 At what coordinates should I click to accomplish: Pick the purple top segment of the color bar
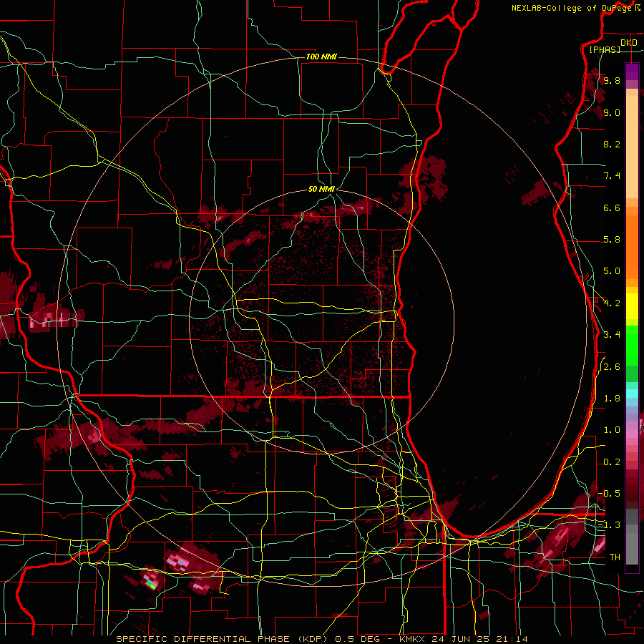[x=632, y=72]
